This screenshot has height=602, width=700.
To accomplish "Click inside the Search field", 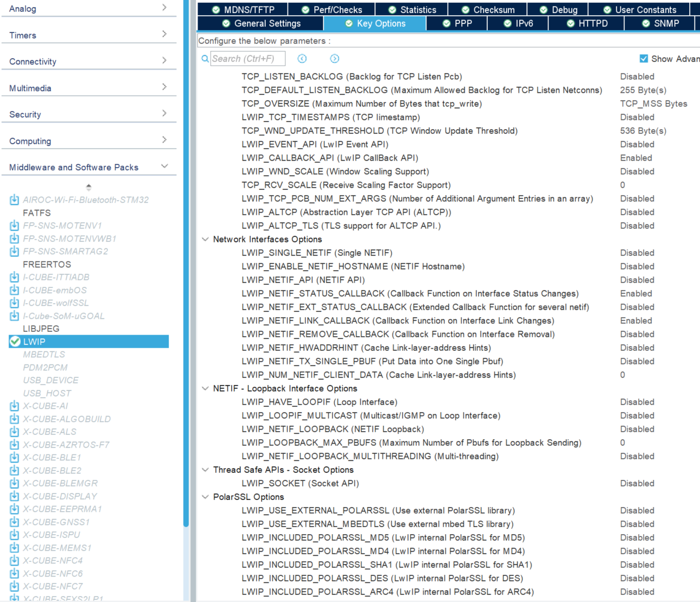I will point(249,58).
